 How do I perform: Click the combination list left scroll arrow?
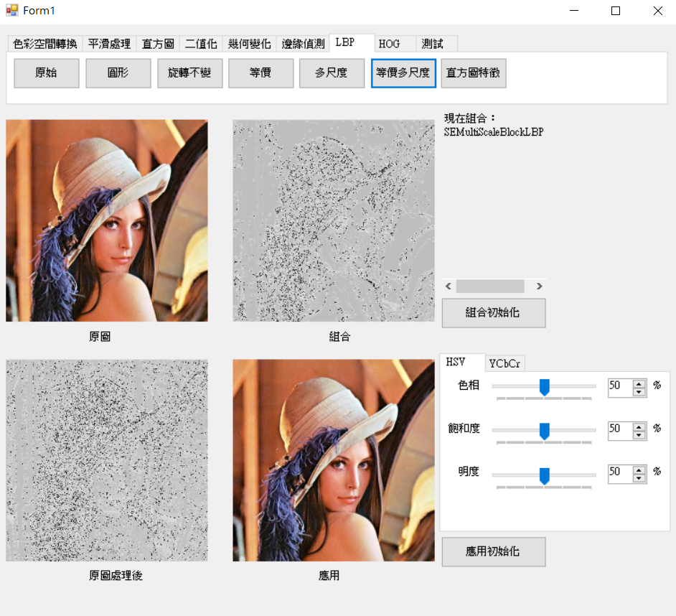pos(449,286)
